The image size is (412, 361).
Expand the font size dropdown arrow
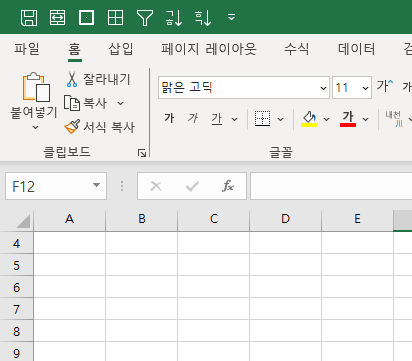(365, 88)
